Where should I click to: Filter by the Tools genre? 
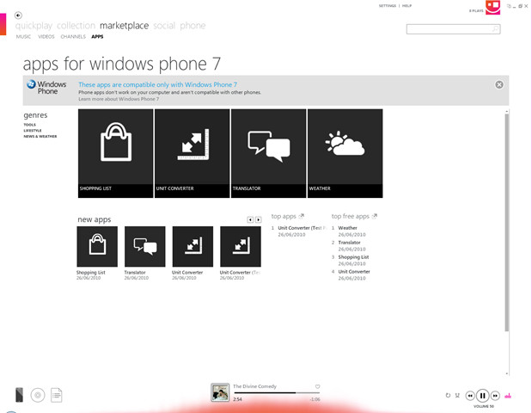30,125
